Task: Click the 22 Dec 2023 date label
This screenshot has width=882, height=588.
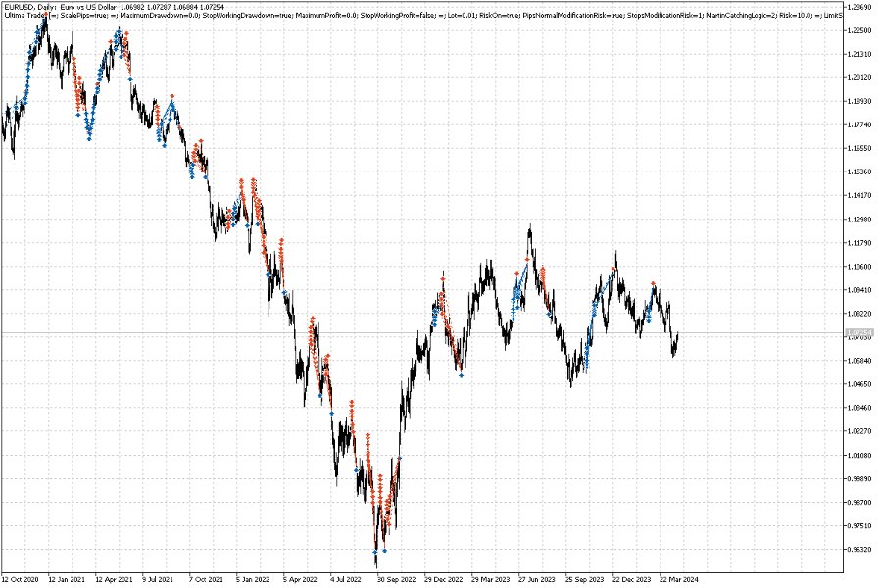Action: [632, 579]
